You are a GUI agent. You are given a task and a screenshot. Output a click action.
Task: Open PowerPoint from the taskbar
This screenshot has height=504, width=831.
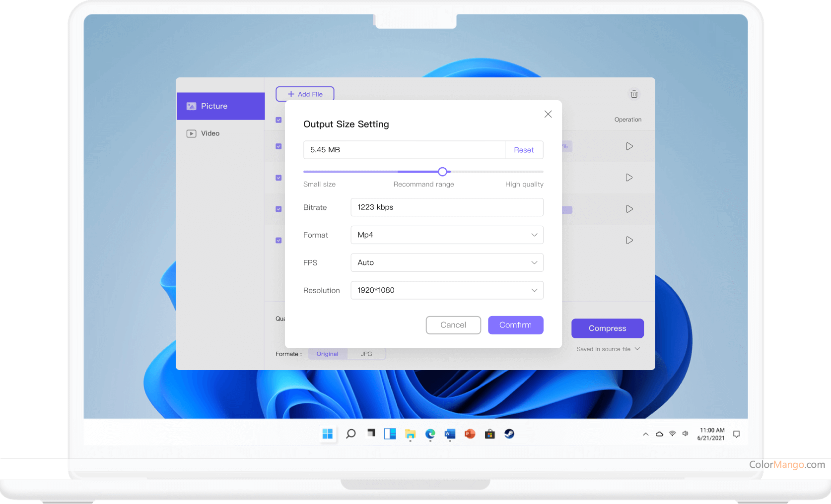point(470,434)
